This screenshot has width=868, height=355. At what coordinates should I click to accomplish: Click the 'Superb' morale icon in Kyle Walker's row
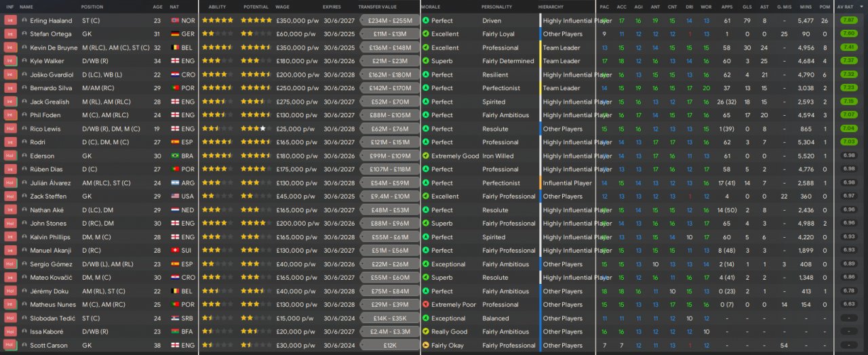[x=425, y=61]
